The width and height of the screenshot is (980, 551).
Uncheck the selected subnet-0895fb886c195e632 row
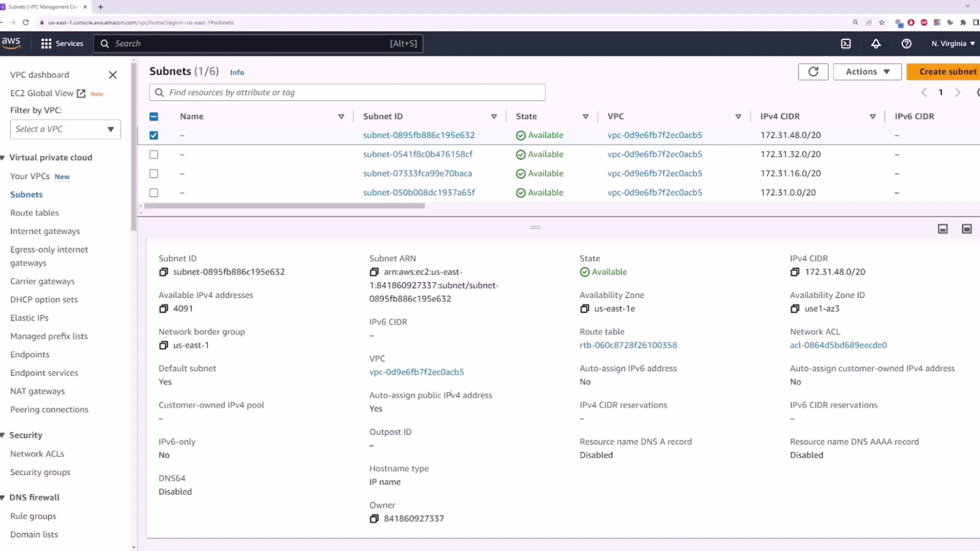click(x=154, y=135)
